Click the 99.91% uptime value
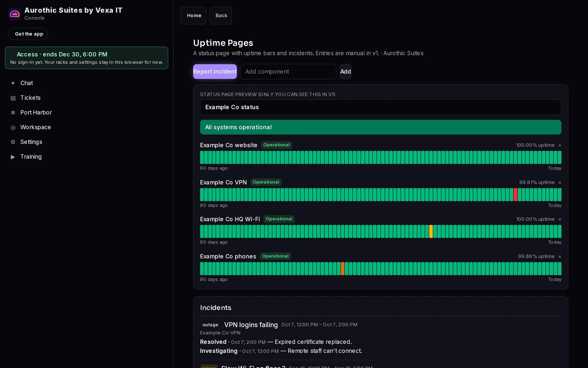The height and width of the screenshot is (368, 588). [537, 182]
